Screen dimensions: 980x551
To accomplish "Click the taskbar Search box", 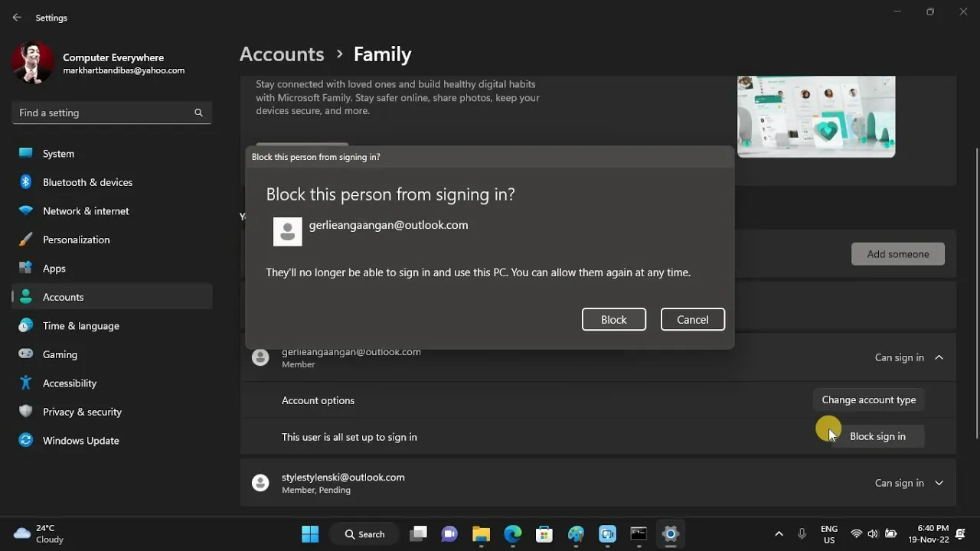I will tap(364, 534).
